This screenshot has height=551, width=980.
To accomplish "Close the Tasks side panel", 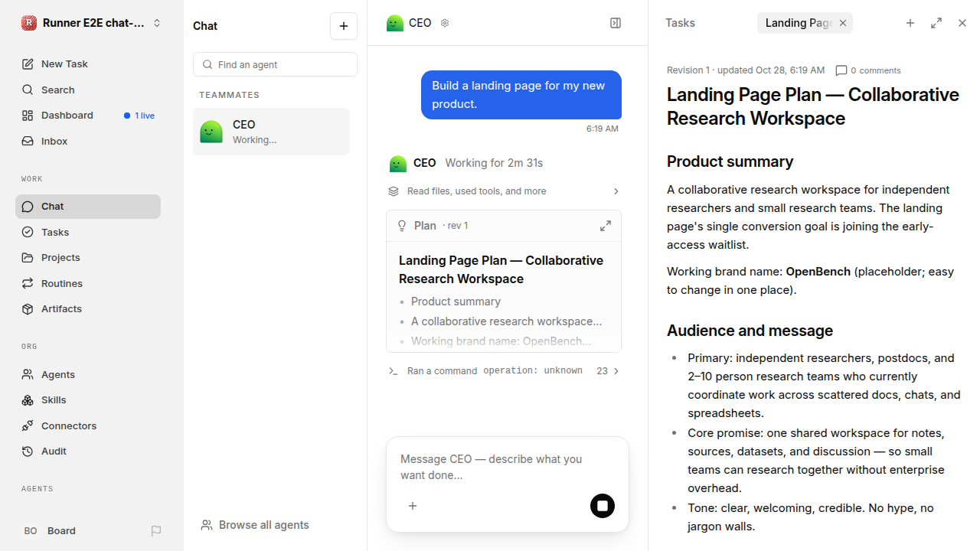I will (x=962, y=23).
